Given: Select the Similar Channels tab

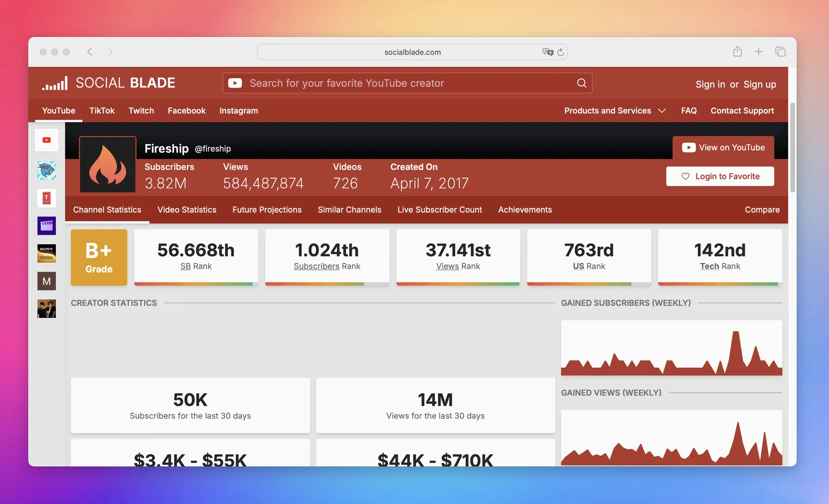Looking at the screenshot, I should click(x=349, y=210).
